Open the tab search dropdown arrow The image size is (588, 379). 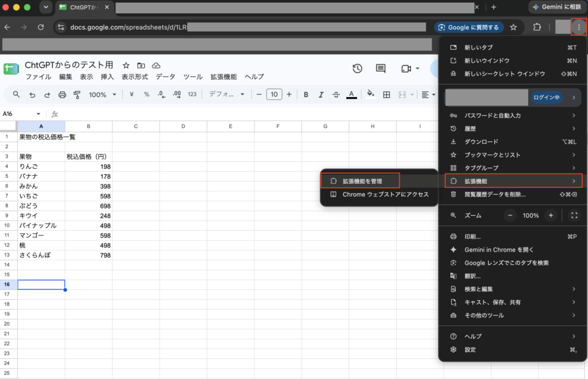coord(46,7)
